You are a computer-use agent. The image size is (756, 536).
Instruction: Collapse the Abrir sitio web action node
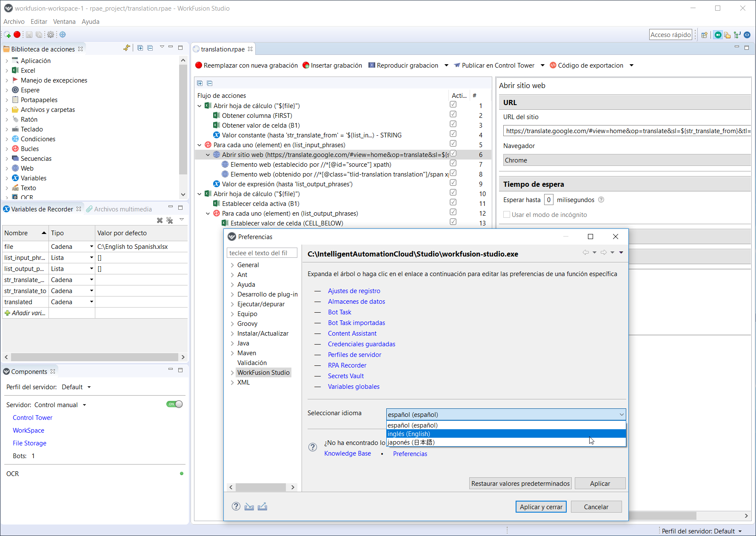[208, 155]
